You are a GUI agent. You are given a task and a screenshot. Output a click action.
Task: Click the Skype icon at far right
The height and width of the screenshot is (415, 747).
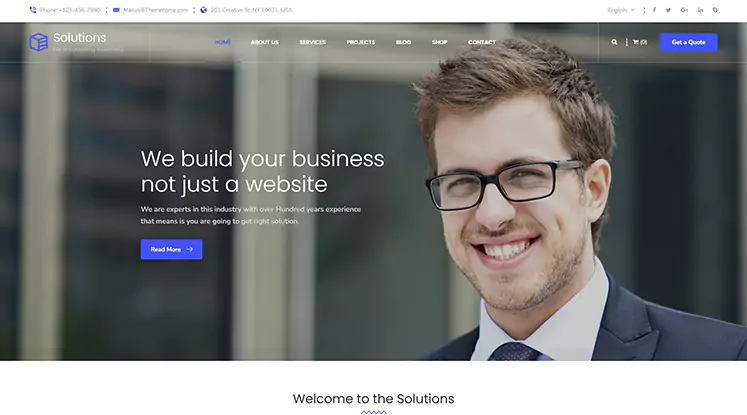[715, 10]
